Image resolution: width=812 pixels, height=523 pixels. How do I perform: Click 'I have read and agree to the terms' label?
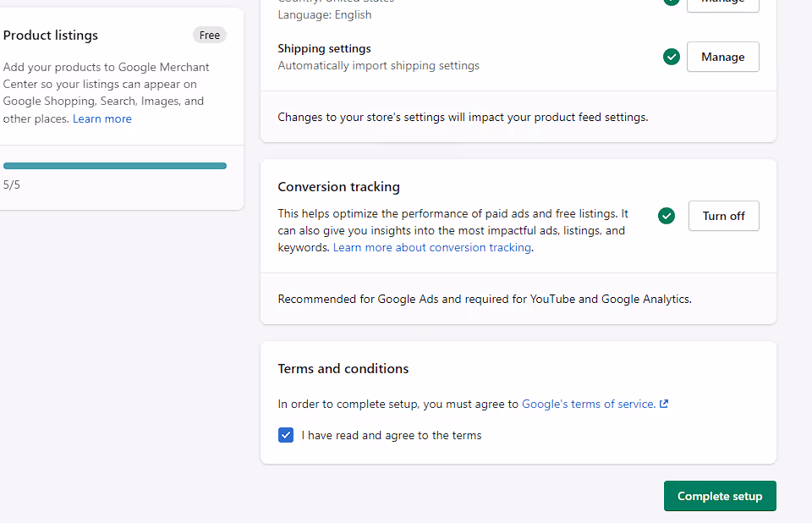(x=392, y=435)
